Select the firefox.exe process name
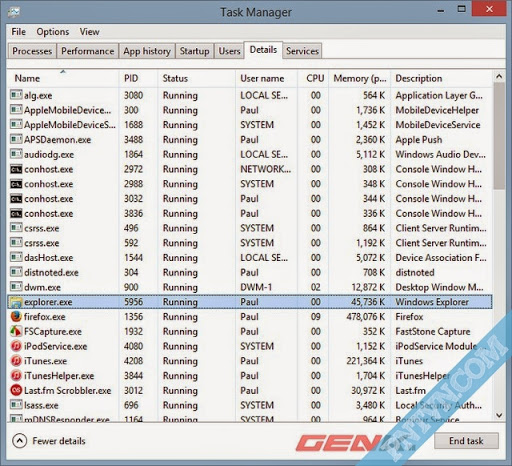 (x=45, y=317)
